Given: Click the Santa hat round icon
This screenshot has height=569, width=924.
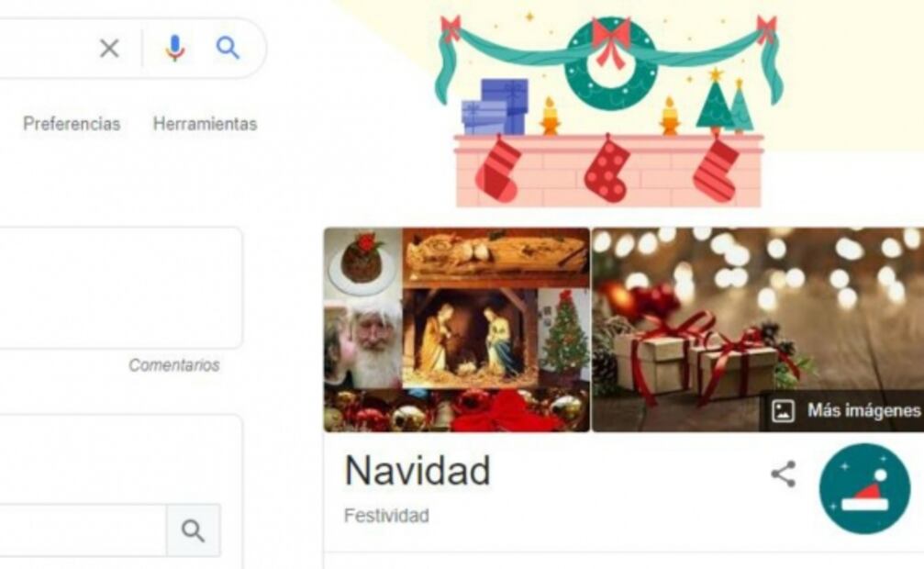Looking at the screenshot, I should [864, 489].
